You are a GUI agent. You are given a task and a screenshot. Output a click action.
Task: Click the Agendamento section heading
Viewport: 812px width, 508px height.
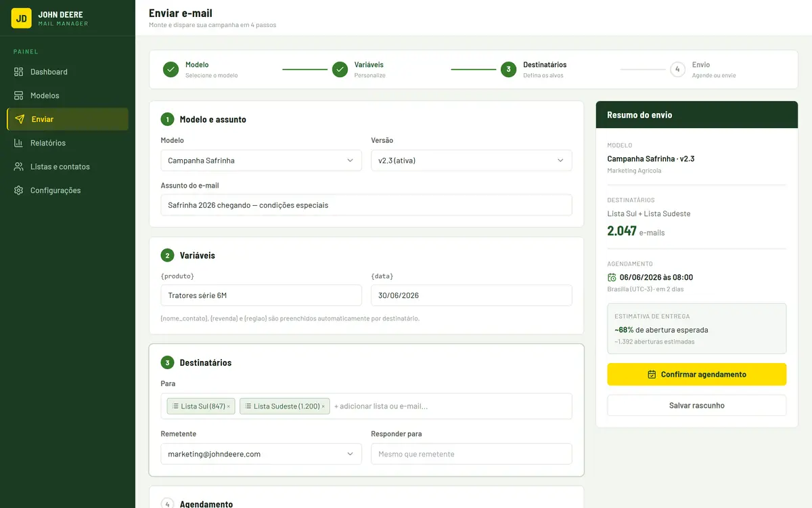(x=206, y=504)
